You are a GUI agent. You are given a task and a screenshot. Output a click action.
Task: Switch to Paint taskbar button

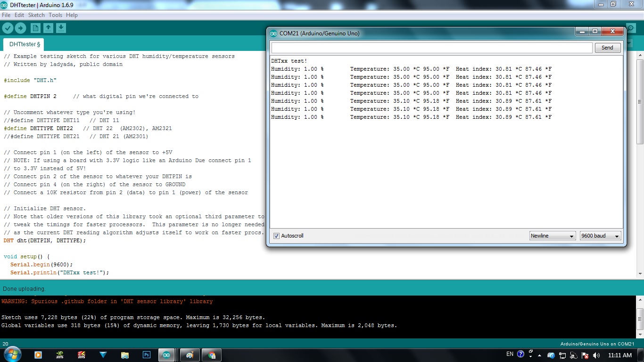(x=190, y=355)
